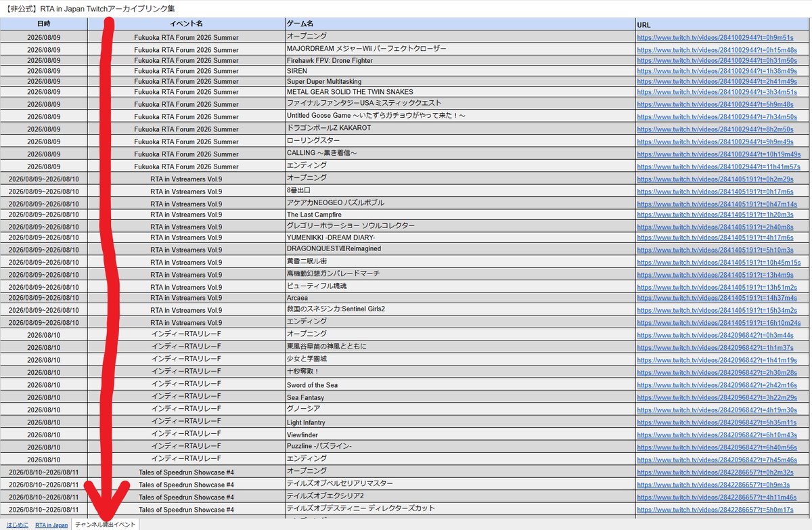Viewport: 812px width, 530px height.
Task: Select the Puzzline -パズライン- cell
Action: tap(460, 447)
